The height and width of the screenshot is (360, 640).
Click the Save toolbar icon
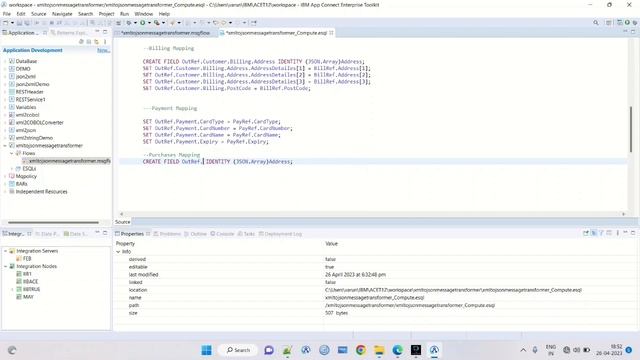click(19, 23)
